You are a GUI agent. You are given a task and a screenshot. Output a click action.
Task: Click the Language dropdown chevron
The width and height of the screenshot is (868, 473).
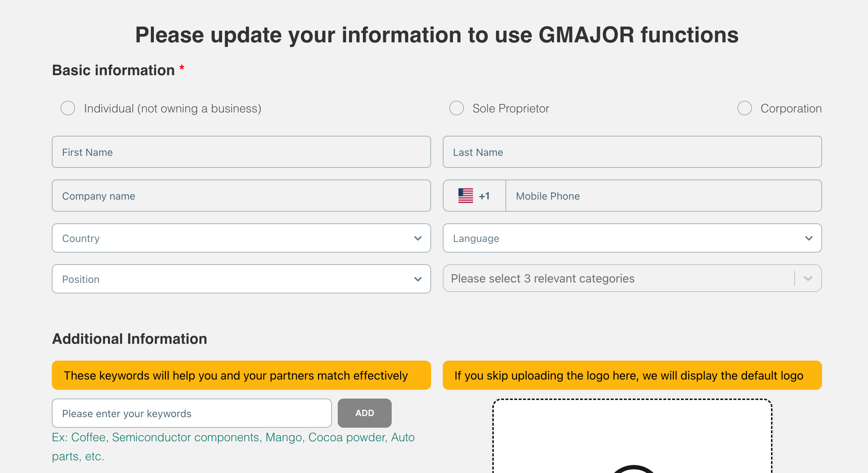809,238
